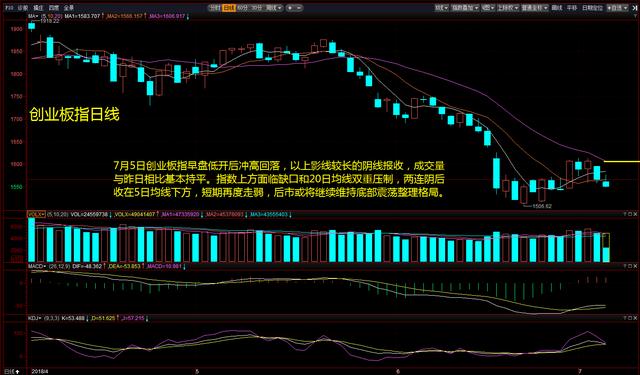Viewport: 640px width, 375px height.
Task: Switch to the 分时 intraday tab
Action: (x=214, y=8)
